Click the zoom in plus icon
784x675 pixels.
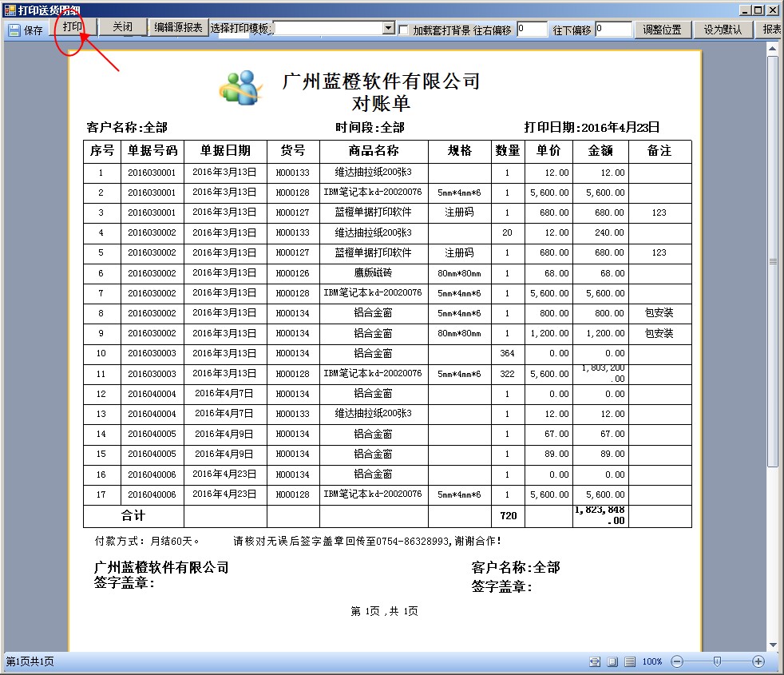coord(758,662)
